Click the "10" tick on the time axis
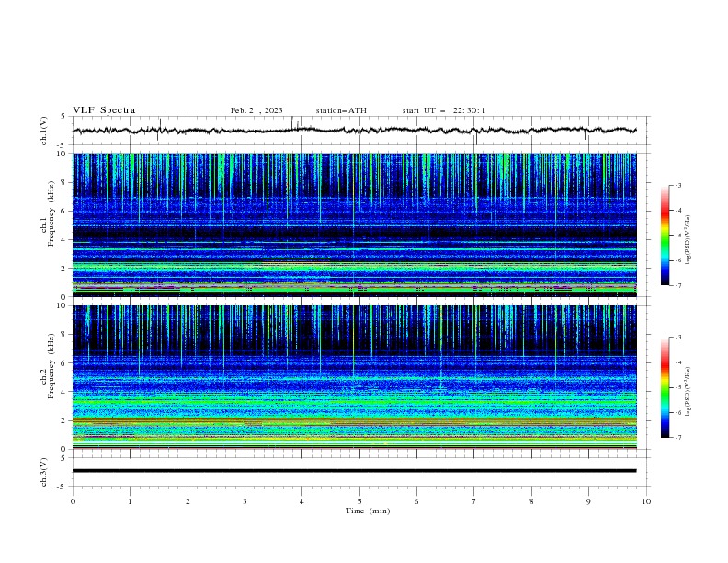 (x=646, y=501)
